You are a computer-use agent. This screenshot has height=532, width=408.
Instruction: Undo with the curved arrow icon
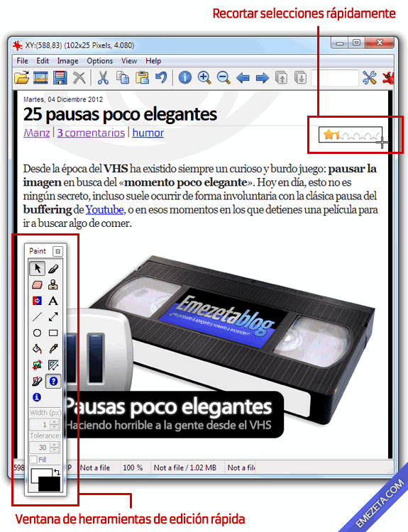[161, 78]
